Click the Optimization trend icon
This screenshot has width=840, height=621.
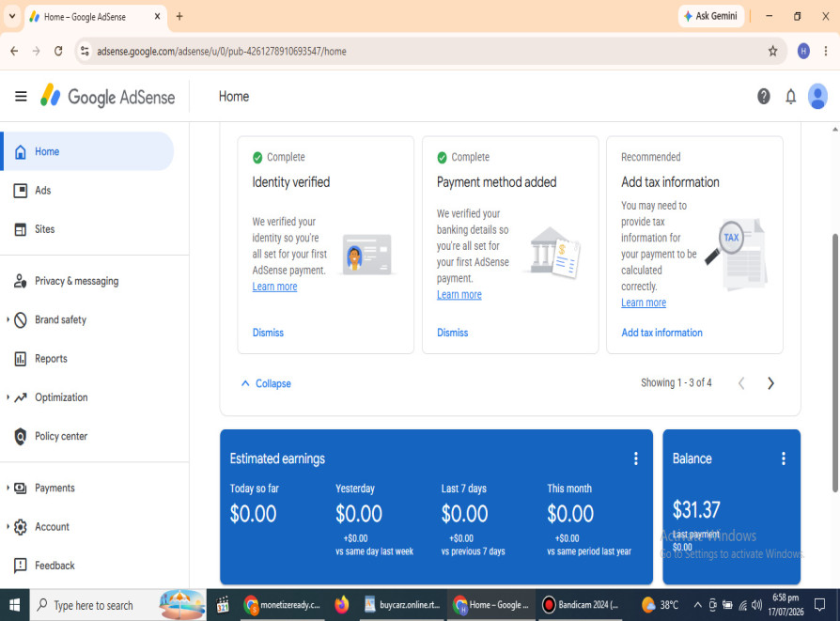(21, 397)
